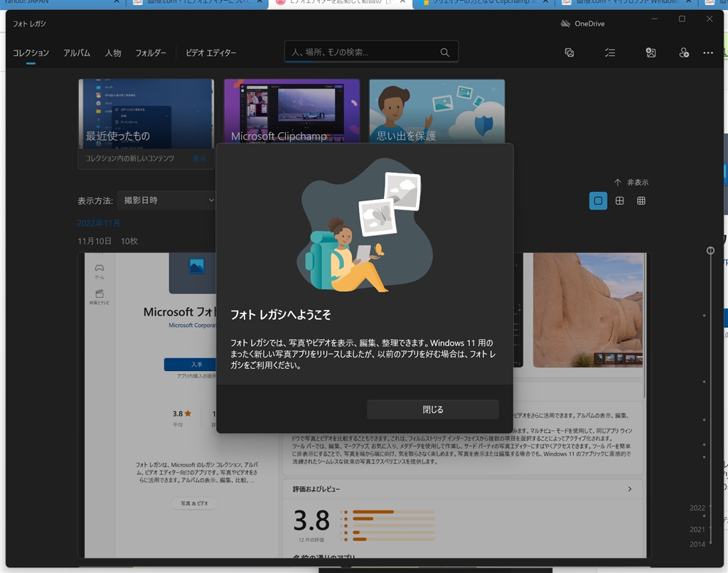Jump to 2014 on the timeline
The height and width of the screenshot is (573, 728).
pyautogui.click(x=697, y=545)
